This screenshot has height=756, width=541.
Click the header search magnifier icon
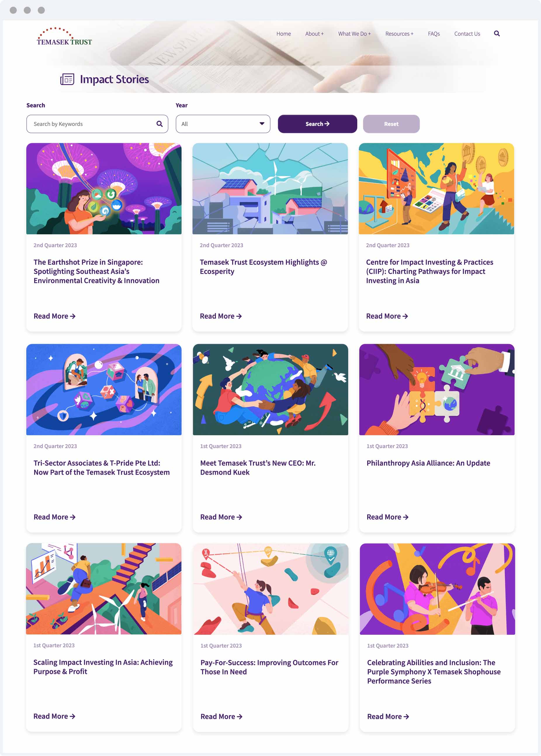[x=497, y=33]
